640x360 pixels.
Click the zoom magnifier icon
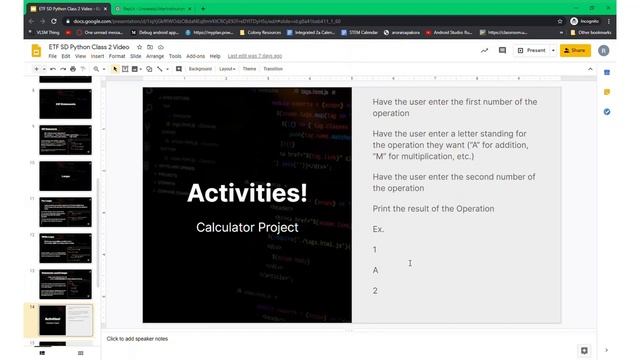pyautogui.click(x=96, y=69)
